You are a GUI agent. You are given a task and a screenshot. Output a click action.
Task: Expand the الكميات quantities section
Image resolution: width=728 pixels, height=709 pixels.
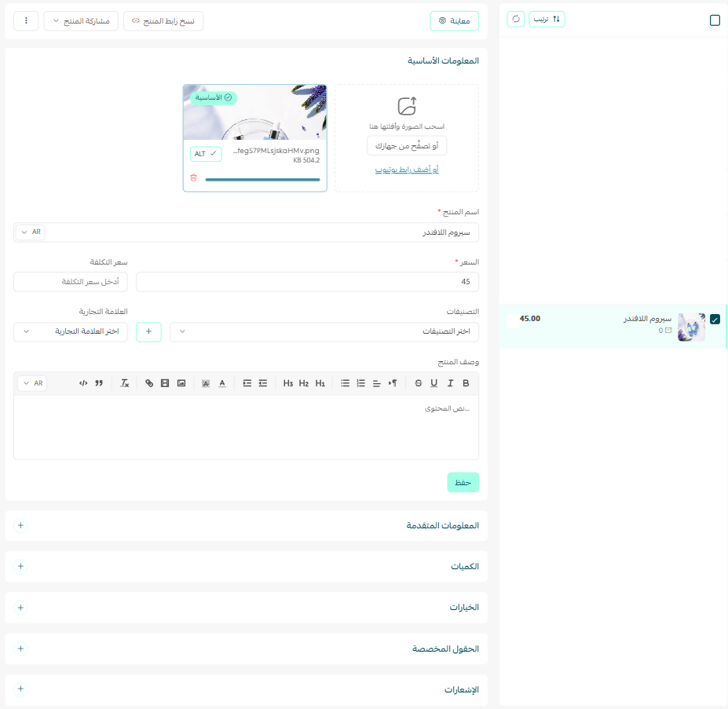(x=20, y=566)
